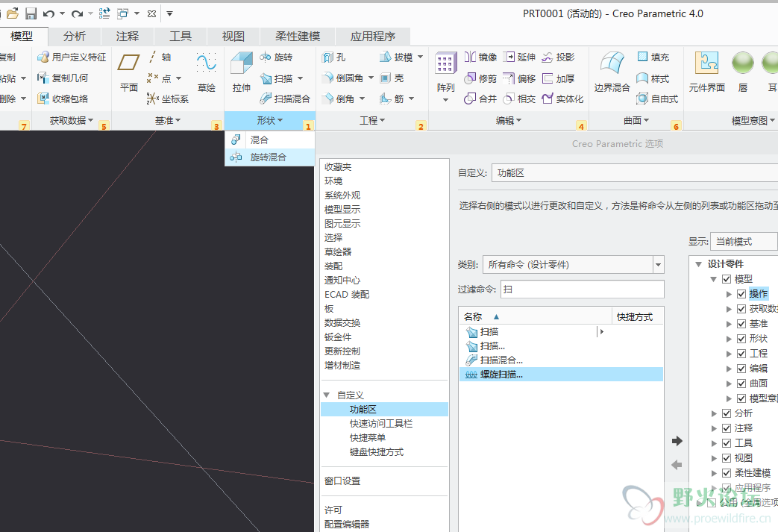The width and height of the screenshot is (778, 532).
Task: Switch to the 注释 ribbon tab
Action: tap(128, 37)
